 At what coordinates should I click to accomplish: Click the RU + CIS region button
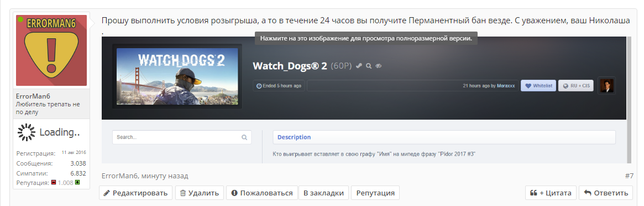click(576, 85)
